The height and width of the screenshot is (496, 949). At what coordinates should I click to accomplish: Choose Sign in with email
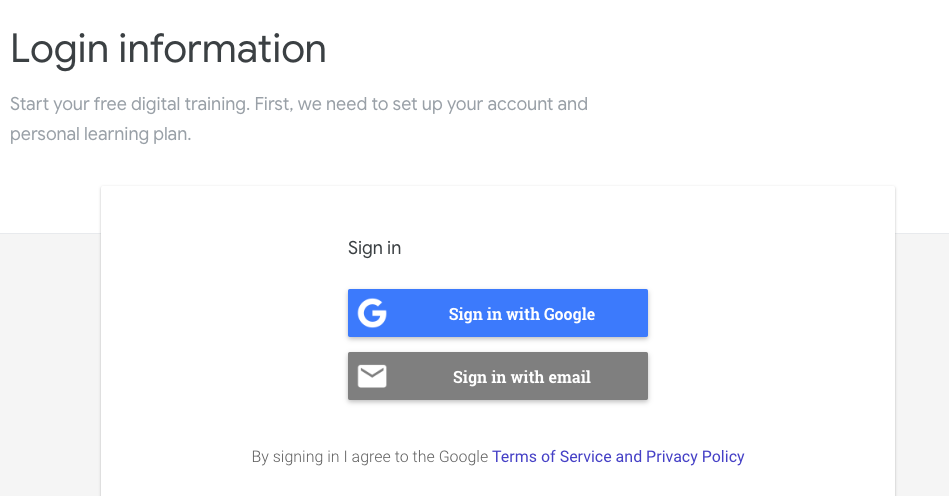click(x=497, y=376)
